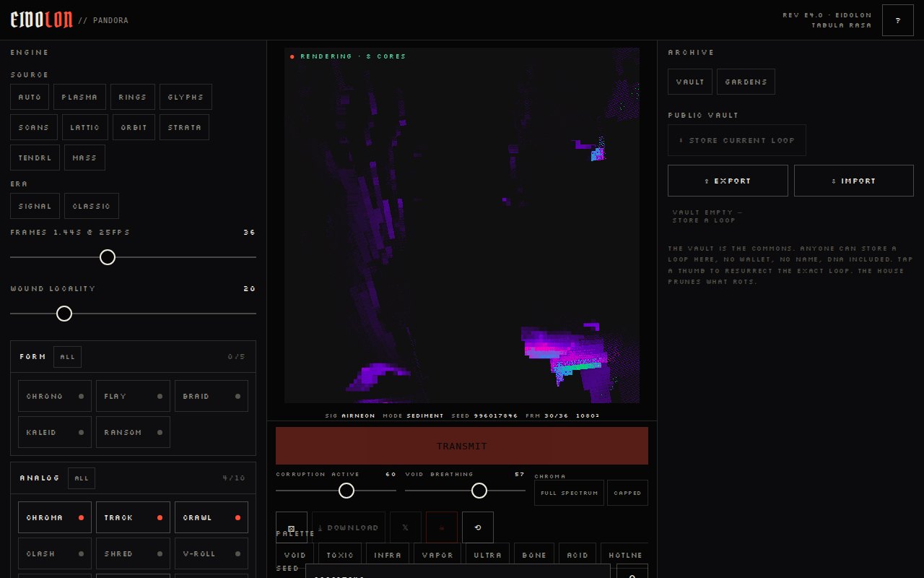Pick the VOID palette
924x578 pixels.
pos(295,555)
